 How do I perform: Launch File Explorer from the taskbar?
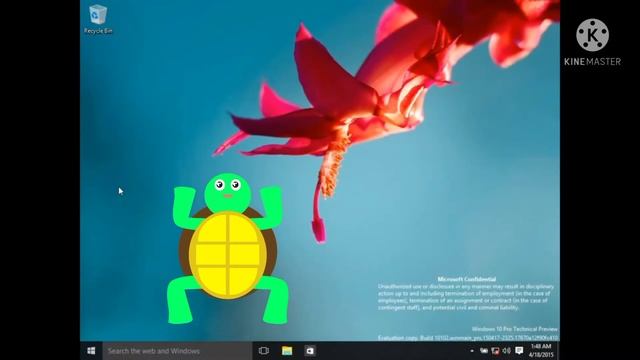(287, 351)
